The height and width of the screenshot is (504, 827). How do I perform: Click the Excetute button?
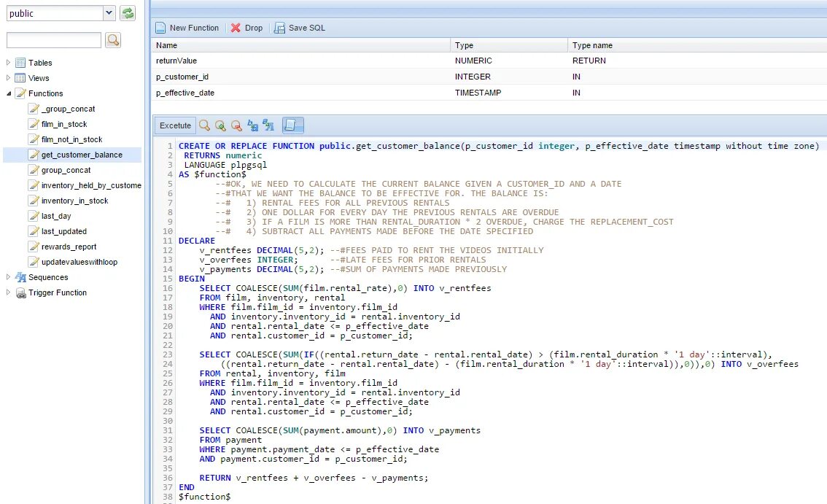pyautogui.click(x=175, y=125)
